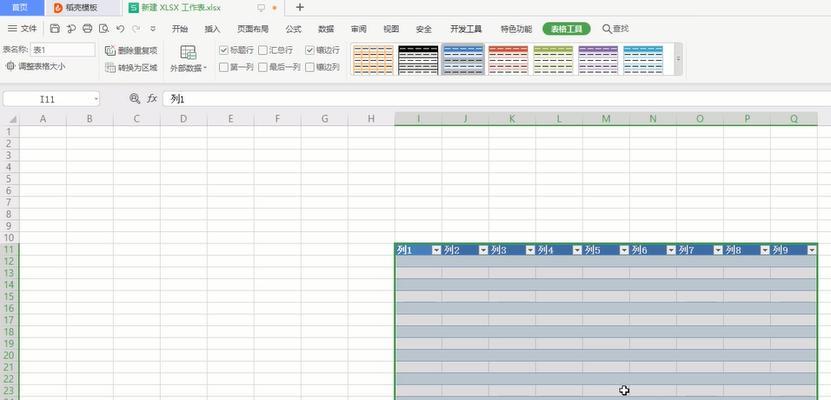Open the 公式 ribbon tab
The height and width of the screenshot is (400, 831).
(293, 29)
